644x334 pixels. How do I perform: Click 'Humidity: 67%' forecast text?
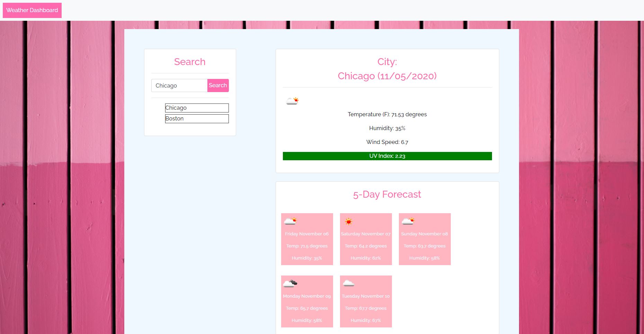click(x=366, y=321)
